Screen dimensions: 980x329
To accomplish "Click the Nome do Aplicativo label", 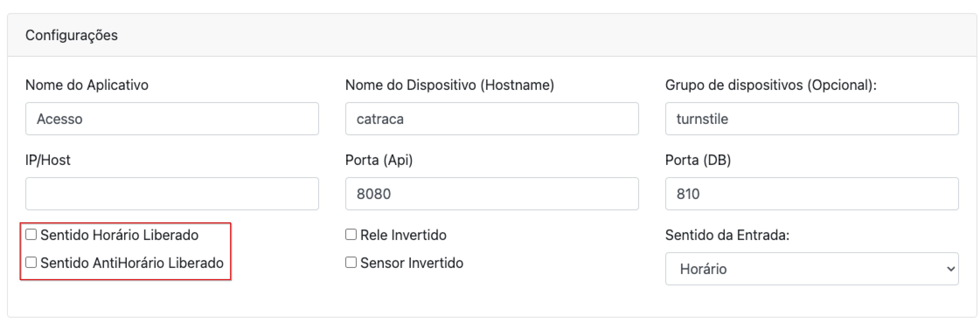I will tap(87, 85).
